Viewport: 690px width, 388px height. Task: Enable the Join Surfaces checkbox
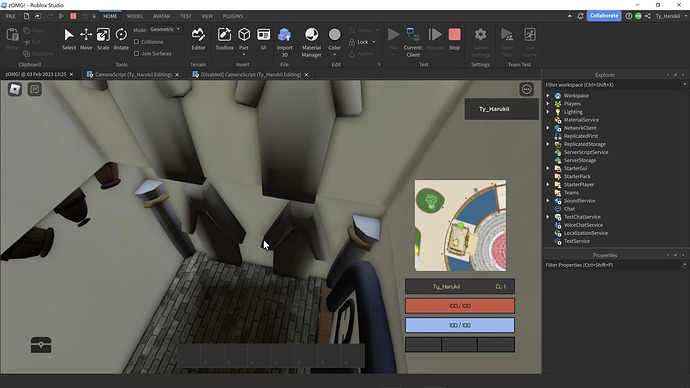point(136,53)
